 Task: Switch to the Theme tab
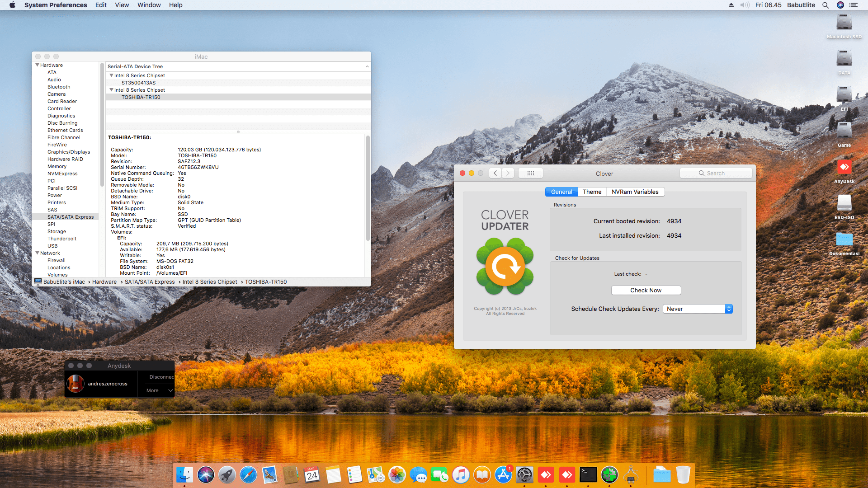tap(592, 192)
